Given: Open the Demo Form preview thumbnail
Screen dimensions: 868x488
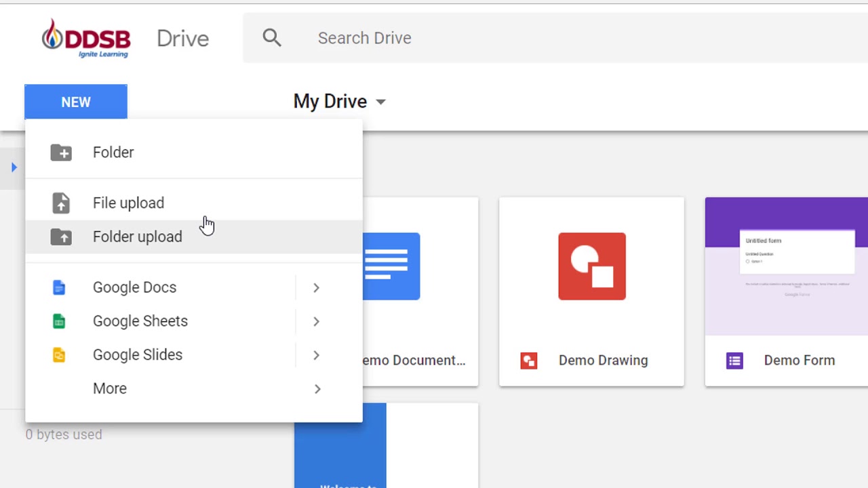Looking at the screenshot, I should tap(787, 266).
